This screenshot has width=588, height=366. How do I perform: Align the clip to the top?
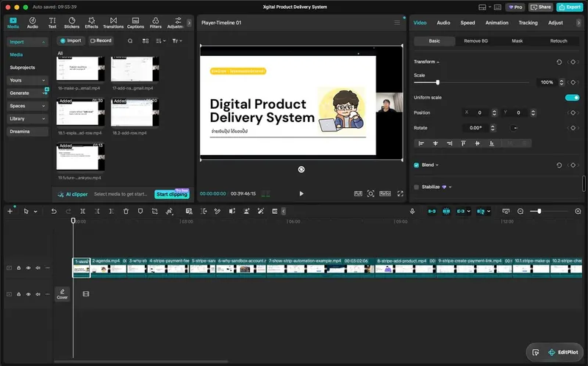click(x=463, y=143)
